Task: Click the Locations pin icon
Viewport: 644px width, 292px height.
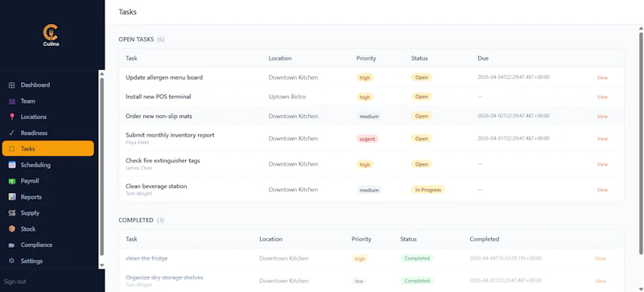Action: coord(11,117)
